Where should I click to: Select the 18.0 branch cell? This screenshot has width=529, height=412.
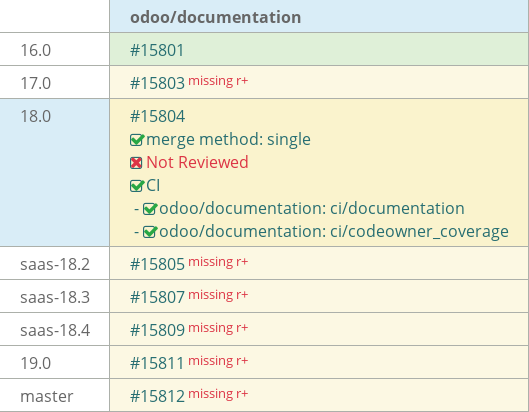55,172
